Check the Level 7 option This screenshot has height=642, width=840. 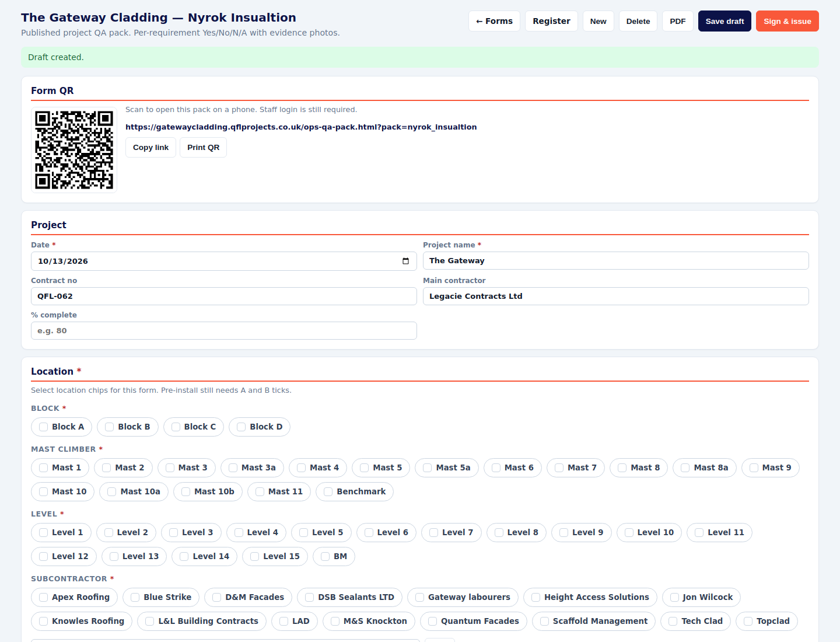pos(451,532)
